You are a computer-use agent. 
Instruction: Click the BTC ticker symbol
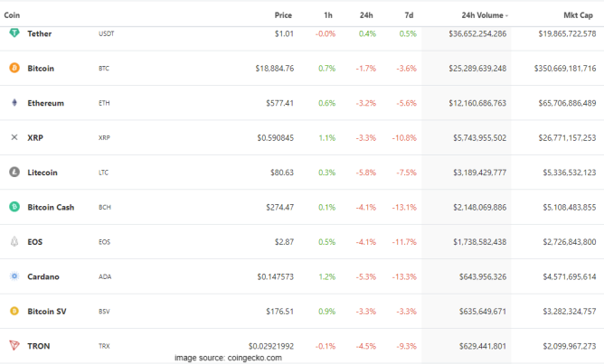104,69
